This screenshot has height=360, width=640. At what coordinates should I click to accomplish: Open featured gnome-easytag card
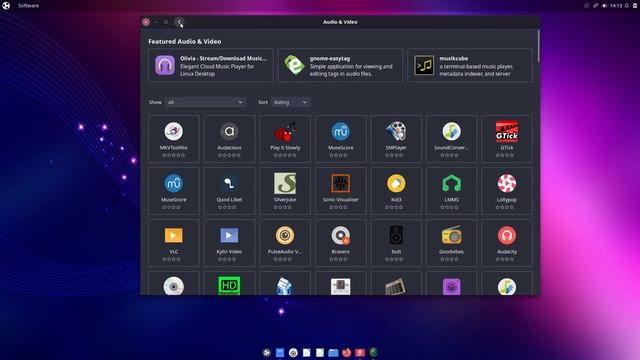click(x=340, y=65)
